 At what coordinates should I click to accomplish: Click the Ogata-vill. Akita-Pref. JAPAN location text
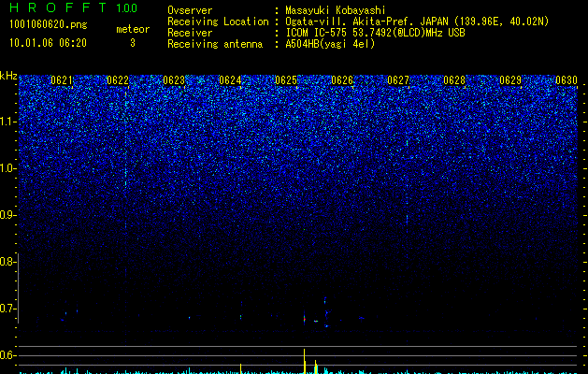417,22
